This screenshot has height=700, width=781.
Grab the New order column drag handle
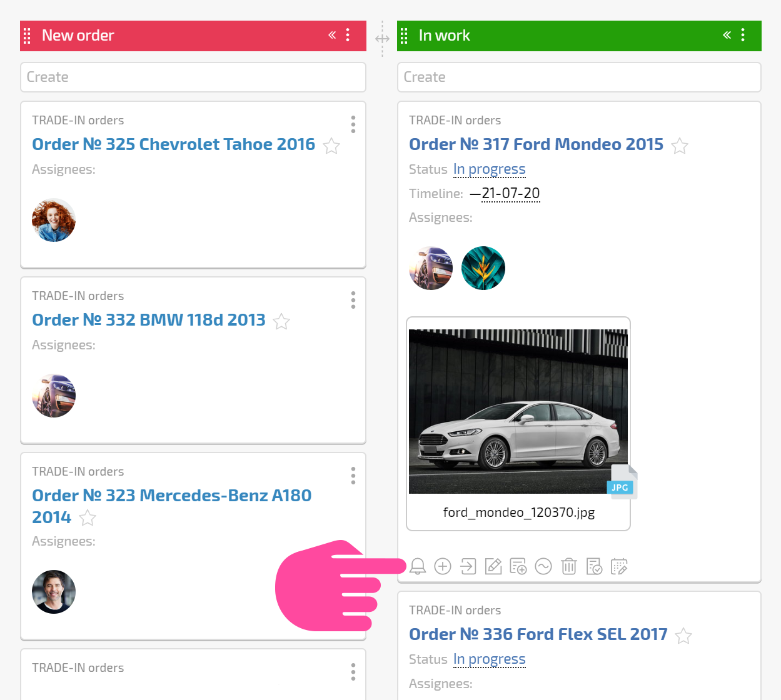(x=27, y=36)
